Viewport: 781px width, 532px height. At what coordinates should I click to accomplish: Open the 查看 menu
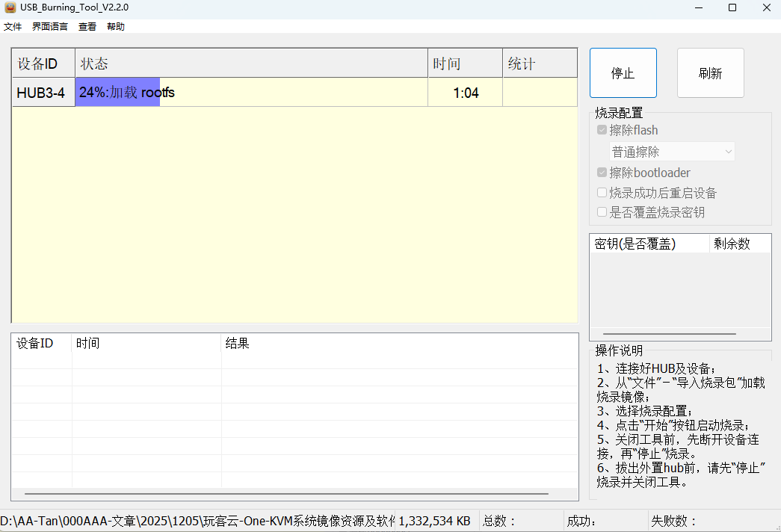pyautogui.click(x=86, y=26)
